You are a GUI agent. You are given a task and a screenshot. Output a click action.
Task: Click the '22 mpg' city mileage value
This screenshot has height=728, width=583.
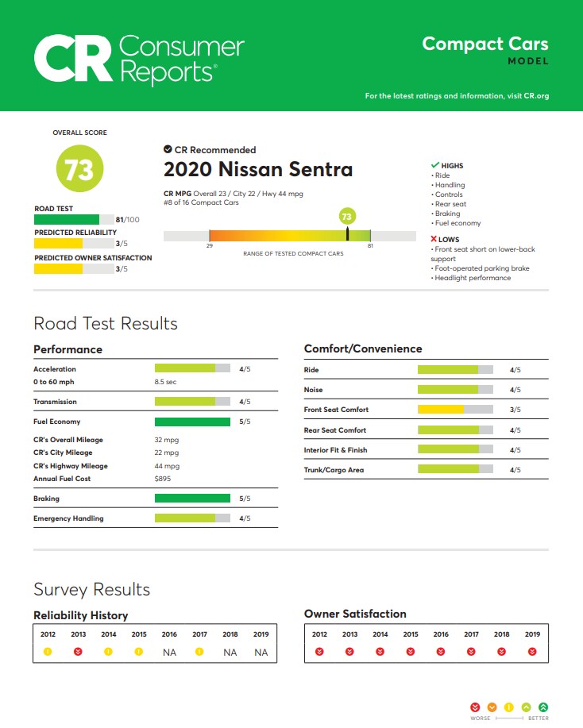(166, 453)
